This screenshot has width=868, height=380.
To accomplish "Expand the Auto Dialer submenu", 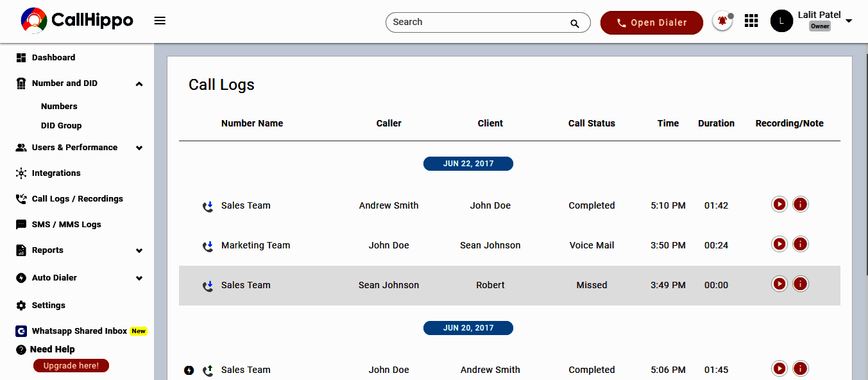I will pyautogui.click(x=139, y=279).
